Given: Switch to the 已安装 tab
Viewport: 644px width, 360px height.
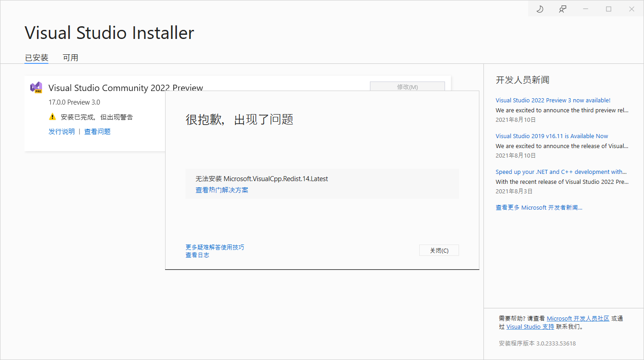Looking at the screenshot, I should pos(36,58).
